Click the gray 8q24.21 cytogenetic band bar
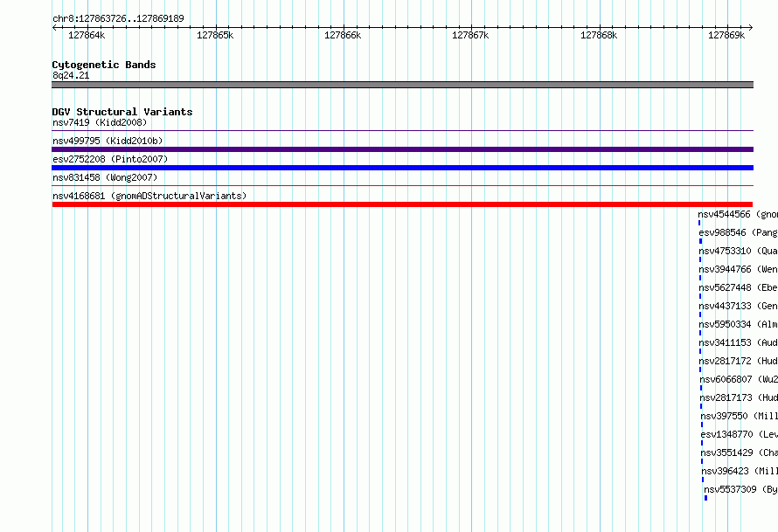This screenshot has height=532, width=778. click(402, 85)
